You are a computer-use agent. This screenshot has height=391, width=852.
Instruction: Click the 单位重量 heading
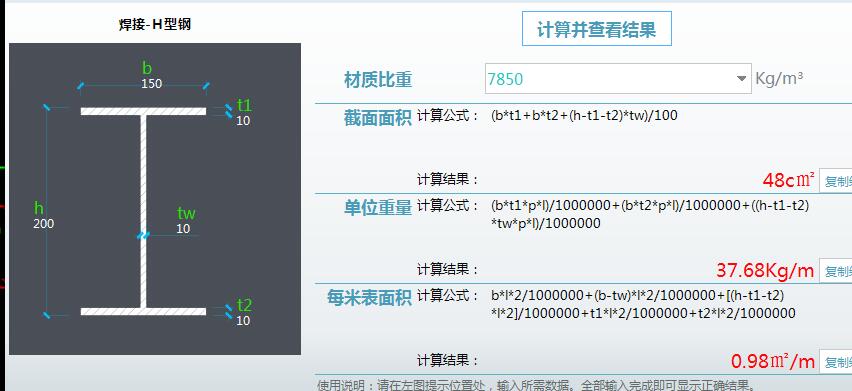pyautogui.click(x=378, y=207)
